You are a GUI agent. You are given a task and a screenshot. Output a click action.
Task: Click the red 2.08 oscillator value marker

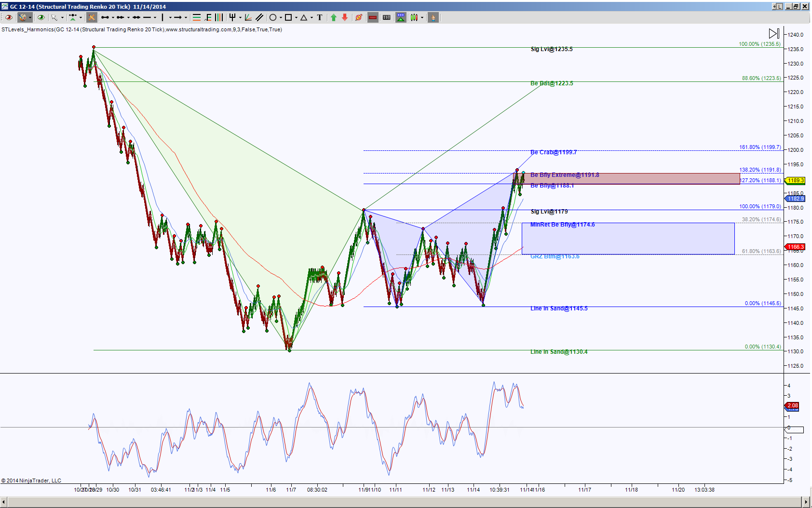(x=792, y=405)
